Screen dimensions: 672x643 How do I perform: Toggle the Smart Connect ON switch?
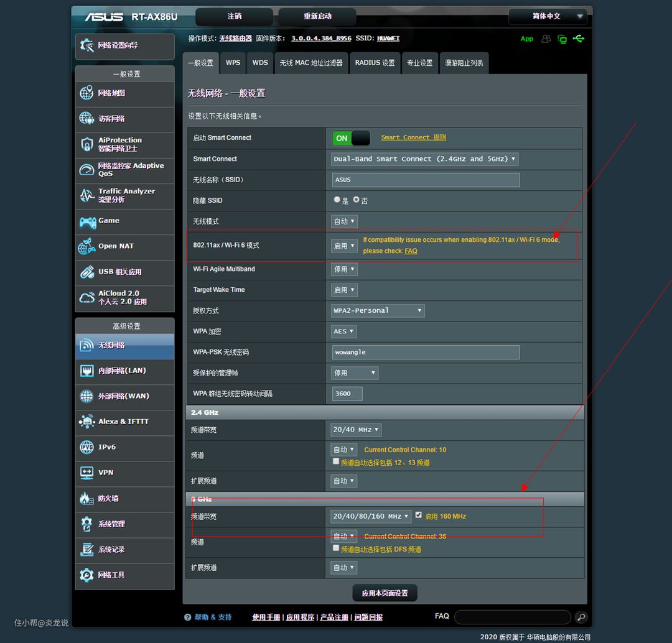[x=351, y=138]
